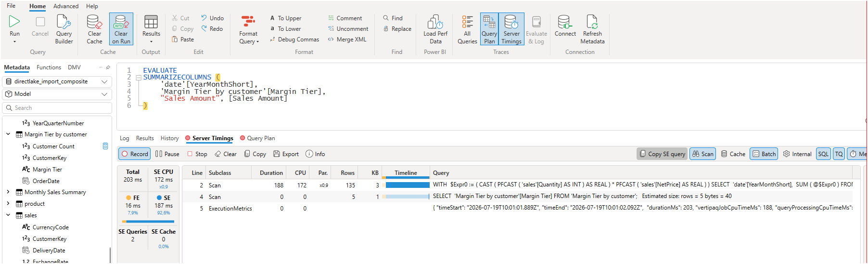This screenshot has width=868, height=264.
Task: Open the Model selection dropdown
Action: 57,94
